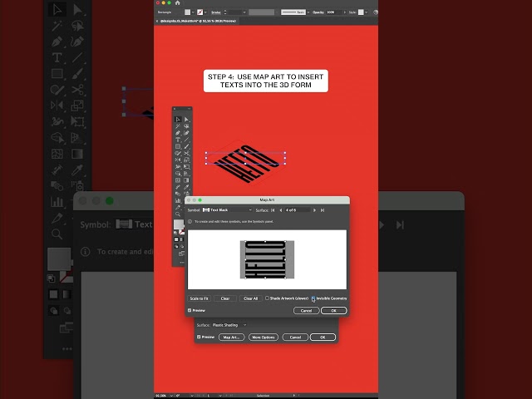Click the Map Art... button
Viewport: 532px width, 399px height.
pyautogui.click(x=231, y=337)
